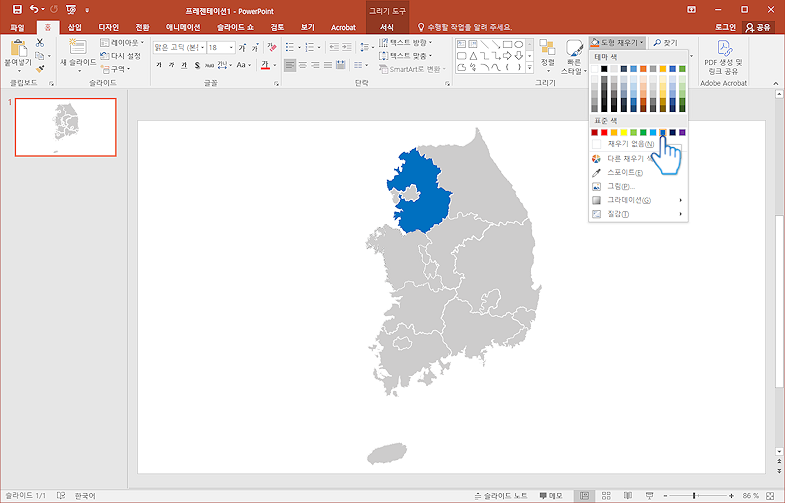Expand the Texture (질감) submenu

point(638,214)
